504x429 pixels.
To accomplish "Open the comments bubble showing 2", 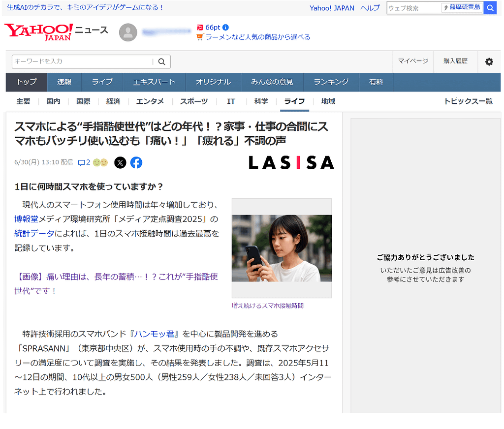I will pyautogui.click(x=84, y=162).
